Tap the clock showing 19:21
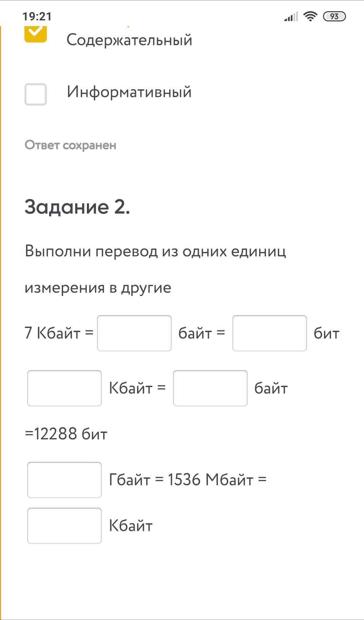 [x=37, y=16]
